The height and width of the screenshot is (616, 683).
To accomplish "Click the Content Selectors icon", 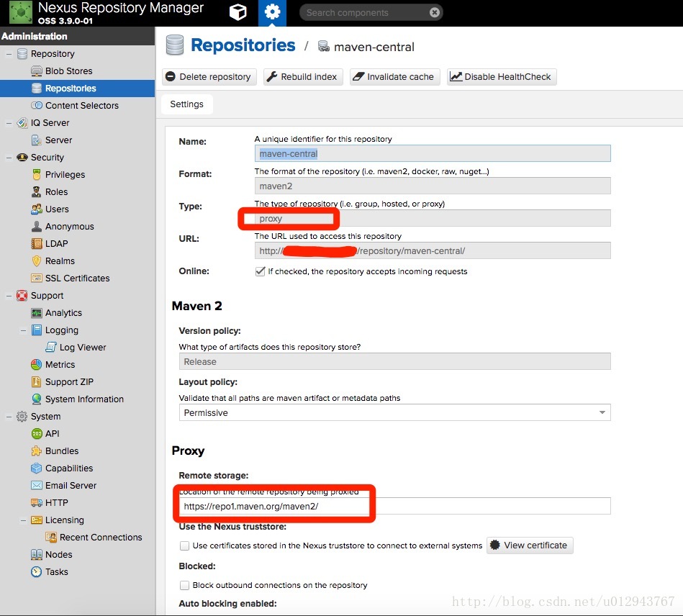I will [x=37, y=106].
